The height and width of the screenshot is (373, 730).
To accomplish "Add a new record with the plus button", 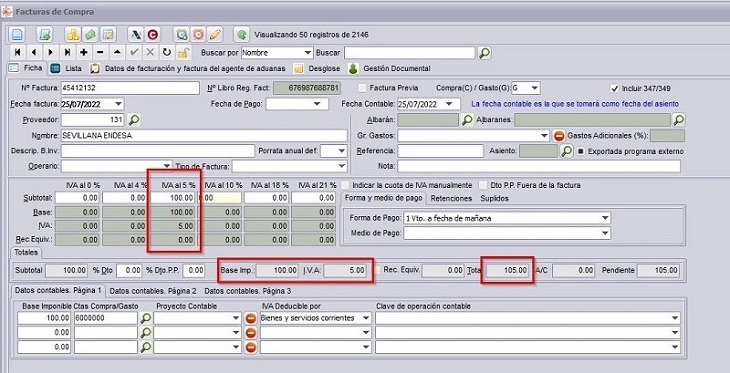I will point(84,52).
